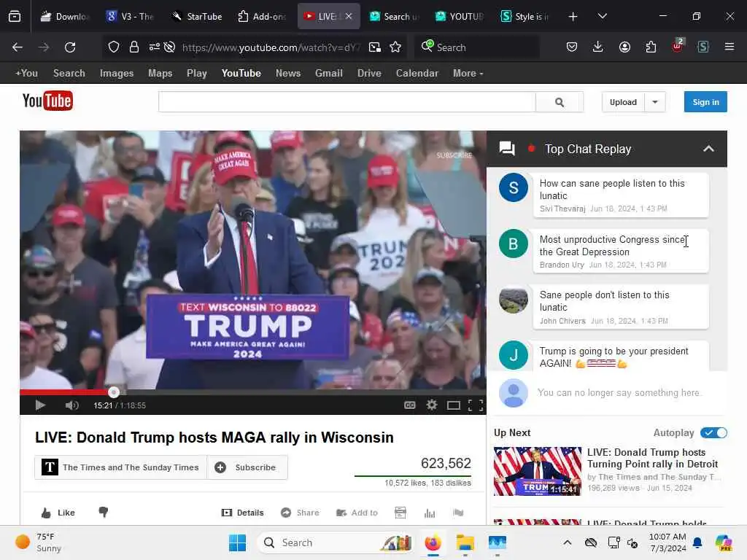This screenshot has width=747, height=560.
Task: Enter fullscreen video icon
Action: 476,405
